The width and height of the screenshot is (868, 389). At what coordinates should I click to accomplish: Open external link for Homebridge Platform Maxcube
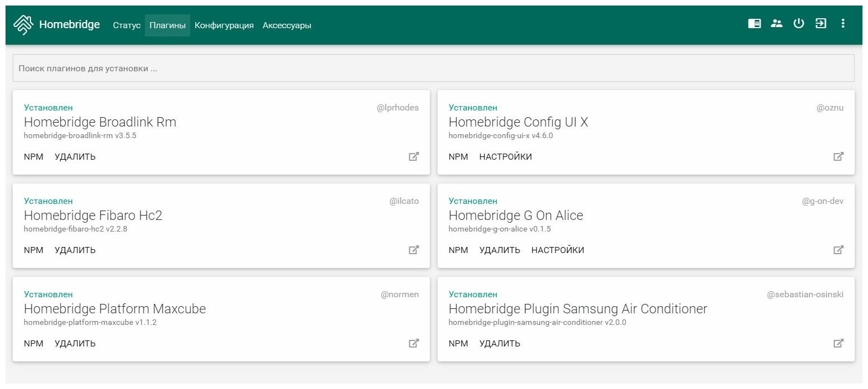tap(414, 343)
